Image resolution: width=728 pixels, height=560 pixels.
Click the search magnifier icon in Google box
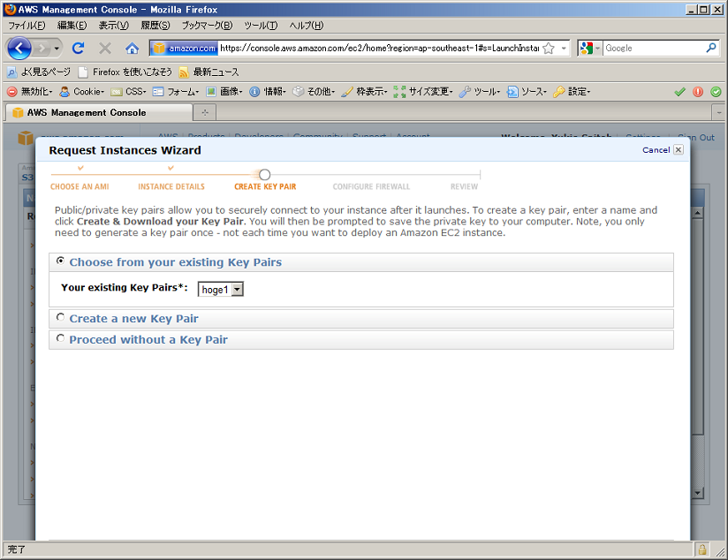pyautogui.click(x=711, y=48)
